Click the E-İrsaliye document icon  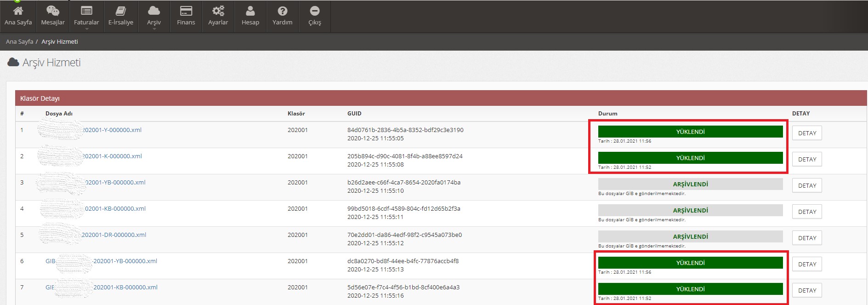coord(121,11)
